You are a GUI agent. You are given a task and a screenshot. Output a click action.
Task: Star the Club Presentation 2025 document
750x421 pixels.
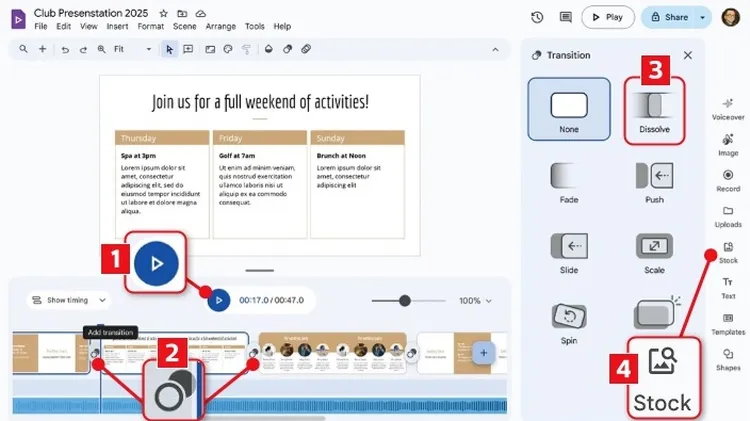164,12
